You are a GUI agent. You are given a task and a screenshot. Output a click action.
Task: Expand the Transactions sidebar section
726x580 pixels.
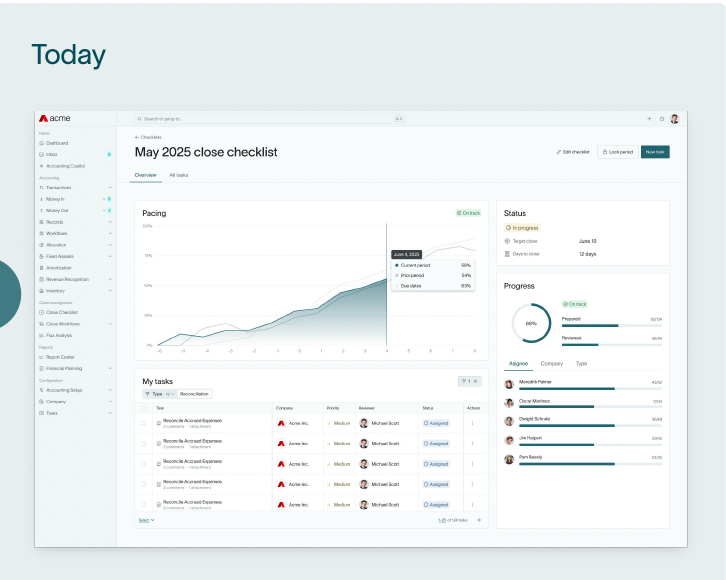coord(110,187)
